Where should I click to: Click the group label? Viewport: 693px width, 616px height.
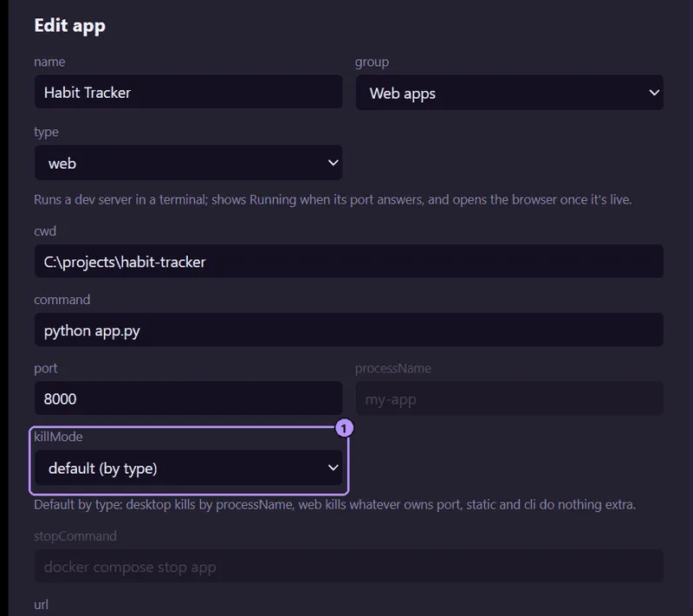tap(372, 62)
